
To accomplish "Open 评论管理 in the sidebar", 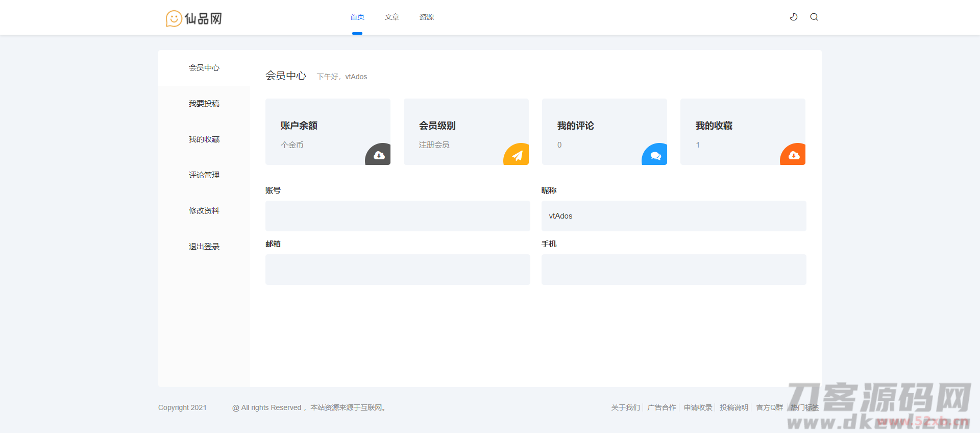I will 204,175.
